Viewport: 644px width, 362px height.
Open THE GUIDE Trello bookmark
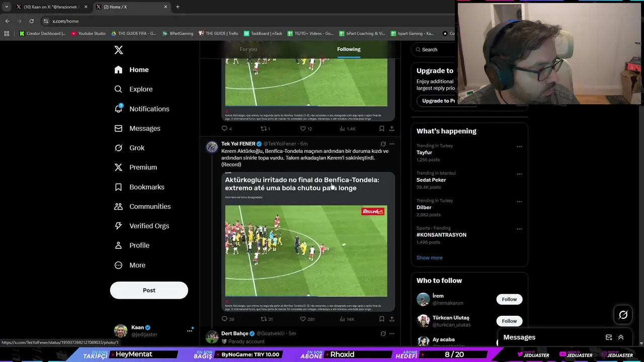(x=218, y=34)
